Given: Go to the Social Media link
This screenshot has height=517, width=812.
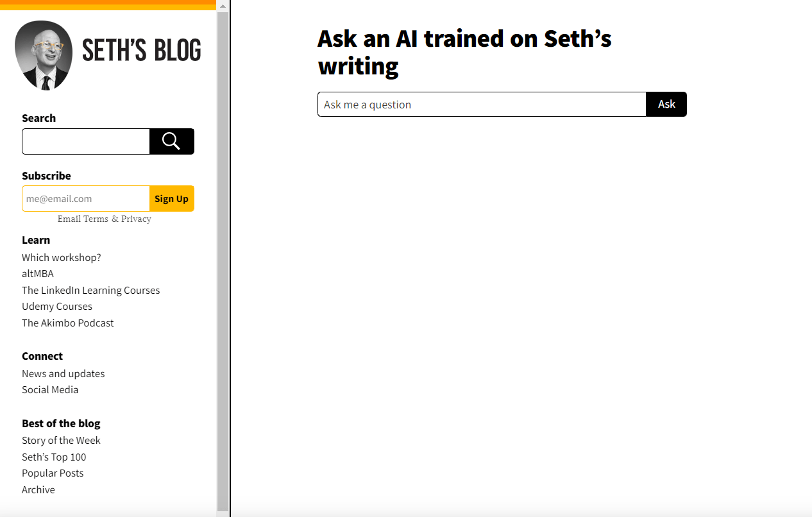Looking at the screenshot, I should tap(50, 389).
